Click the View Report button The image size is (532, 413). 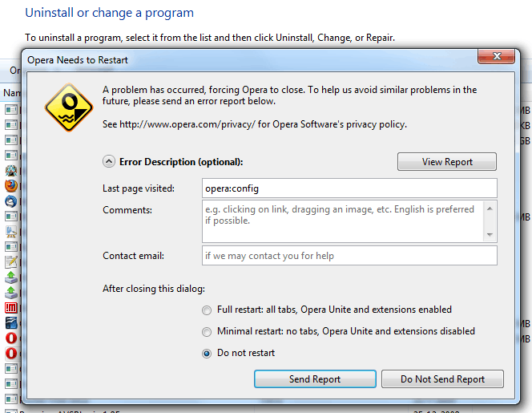pos(447,162)
